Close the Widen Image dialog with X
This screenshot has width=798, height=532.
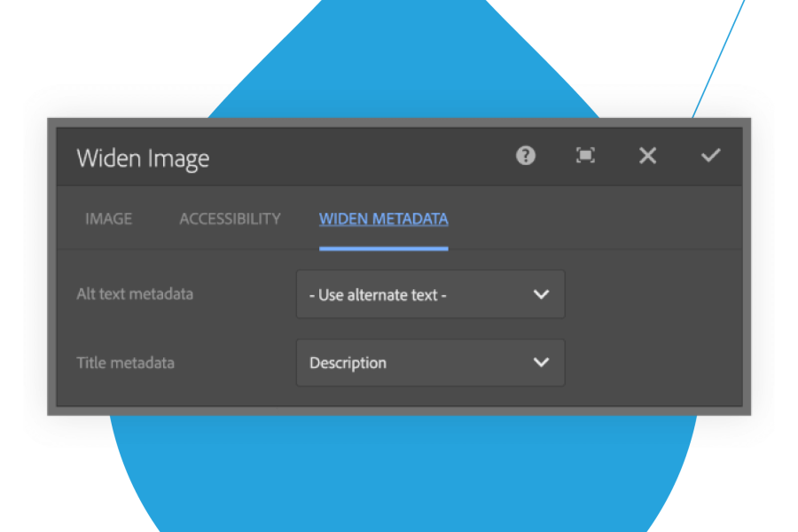tap(648, 156)
